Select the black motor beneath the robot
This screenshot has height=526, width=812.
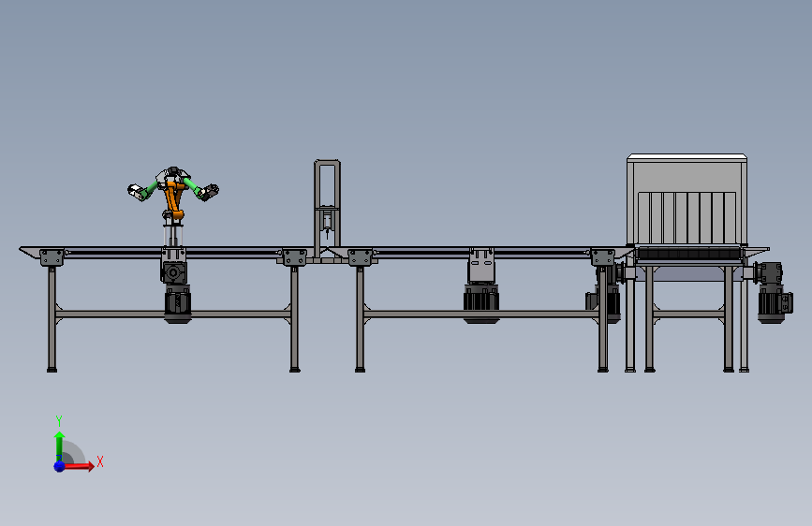click(x=178, y=305)
